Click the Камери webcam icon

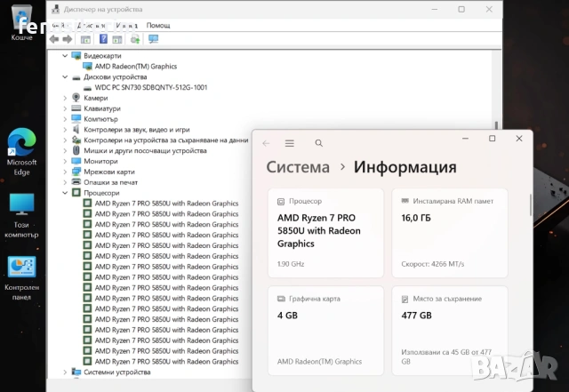[76, 98]
